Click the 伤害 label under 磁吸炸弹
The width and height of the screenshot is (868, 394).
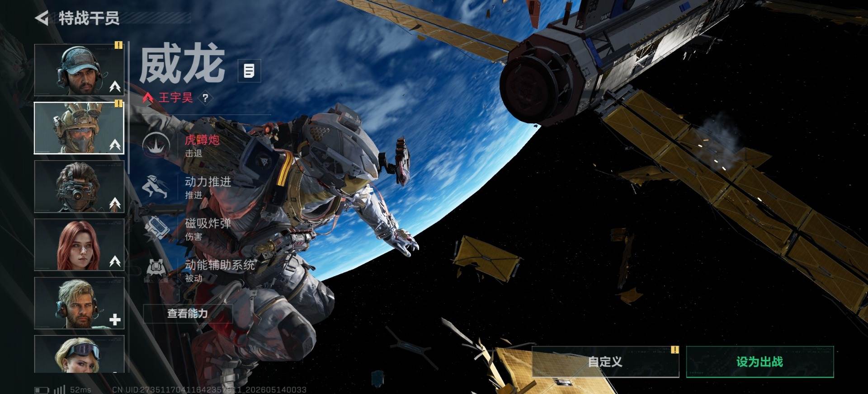coord(193,237)
